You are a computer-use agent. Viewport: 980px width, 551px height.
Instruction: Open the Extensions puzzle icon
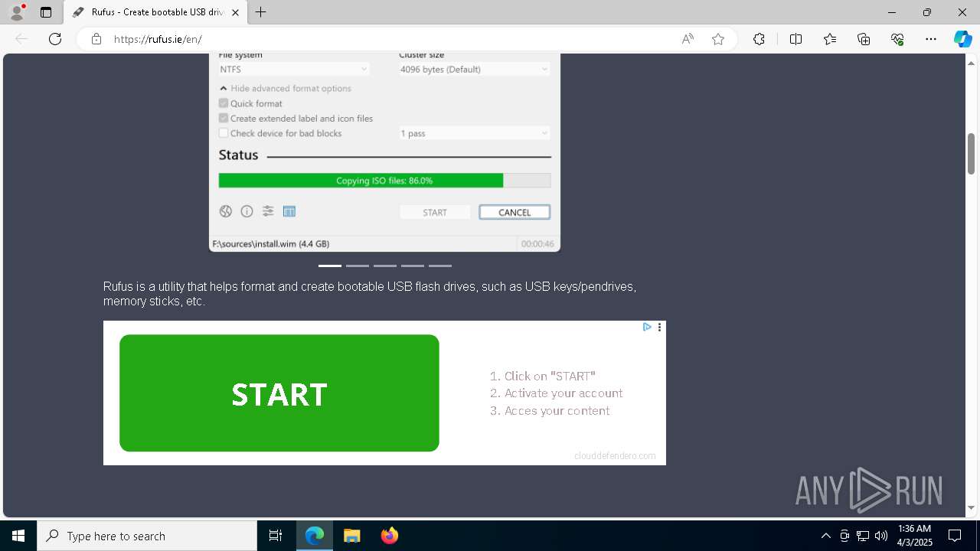click(759, 39)
